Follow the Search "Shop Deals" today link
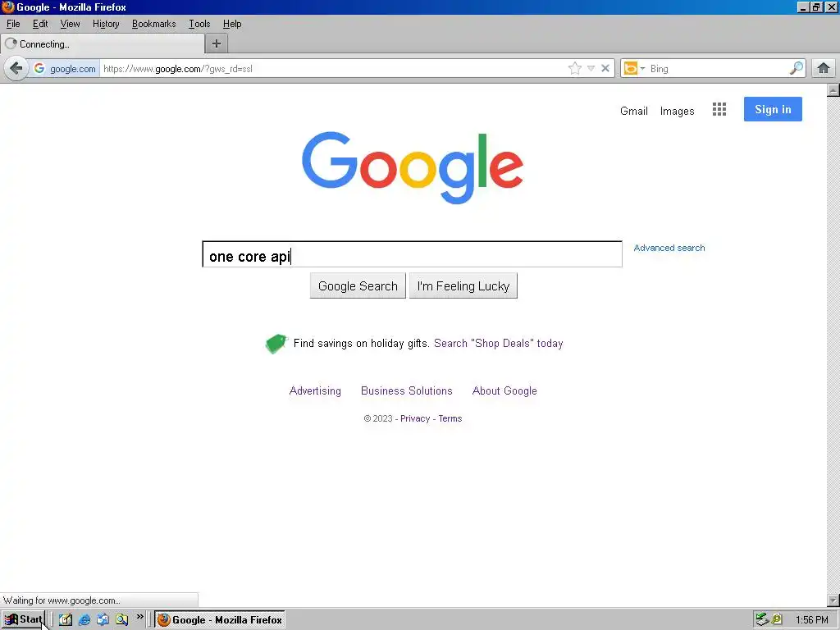The width and height of the screenshot is (840, 630). (x=498, y=344)
